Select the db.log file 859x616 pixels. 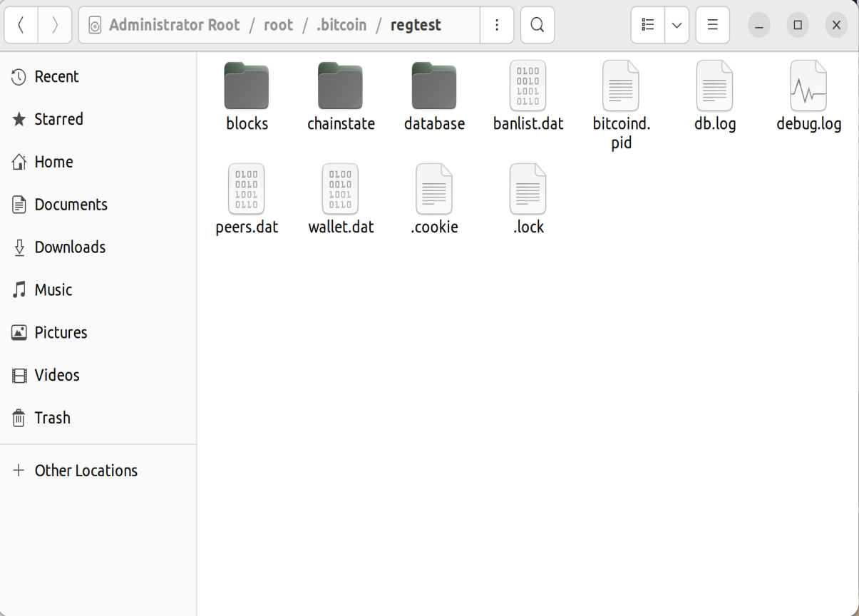pos(714,87)
